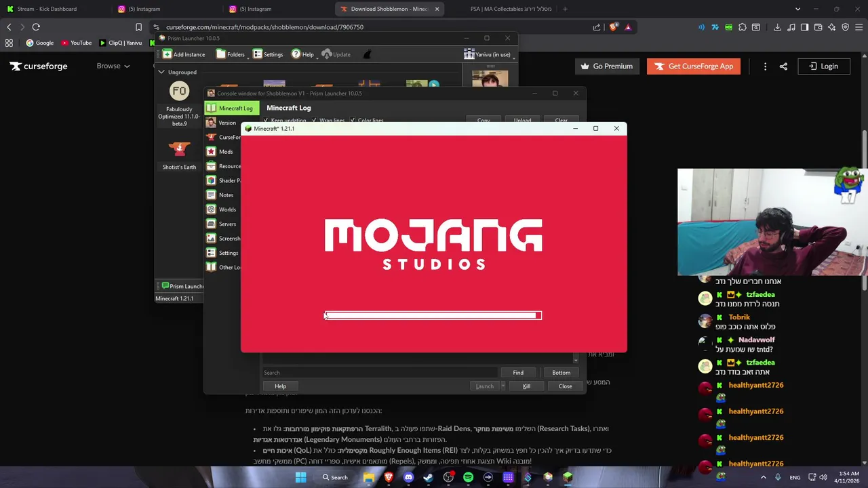The image size is (868, 488).
Task: Click the Go Premium button
Action: coord(607,66)
